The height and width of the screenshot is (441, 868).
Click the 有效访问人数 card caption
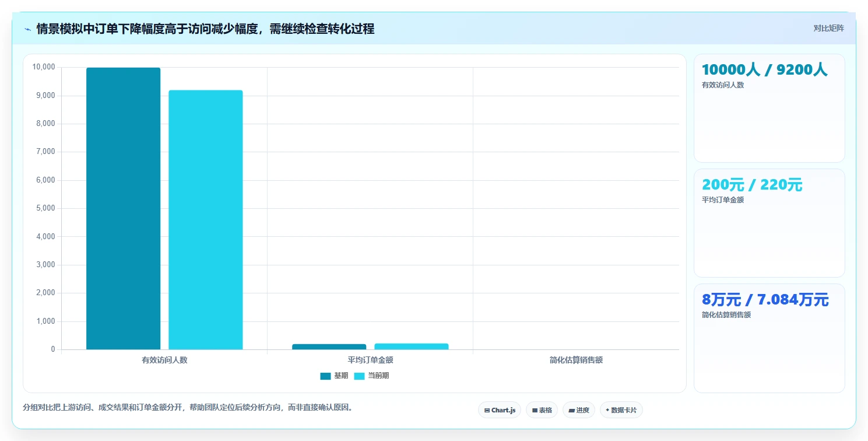(x=723, y=85)
